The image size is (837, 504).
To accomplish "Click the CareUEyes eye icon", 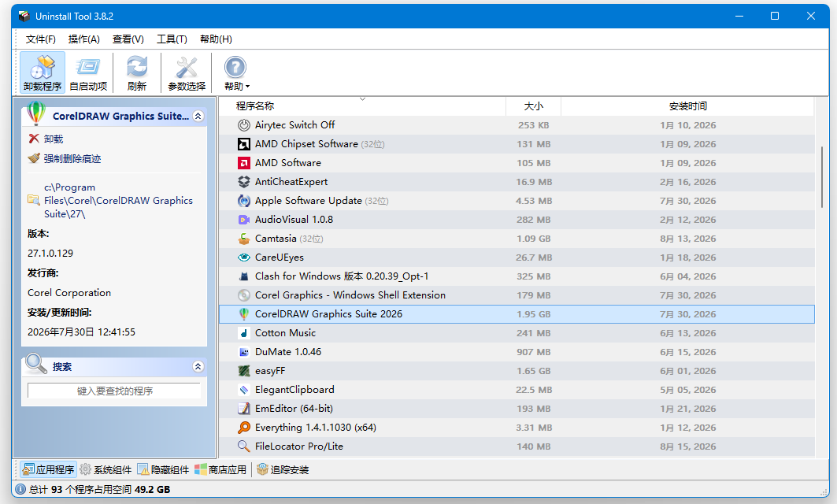I will tap(244, 258).
